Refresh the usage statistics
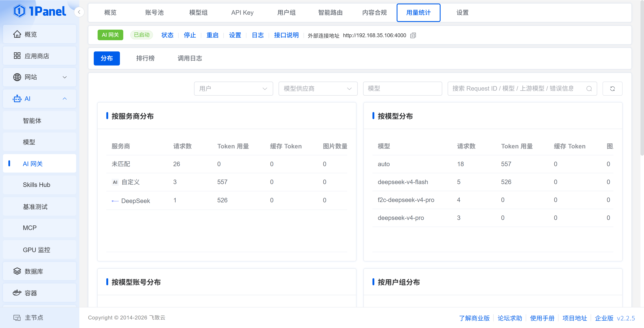Viewport: 644px width, 328px height. 612,89
